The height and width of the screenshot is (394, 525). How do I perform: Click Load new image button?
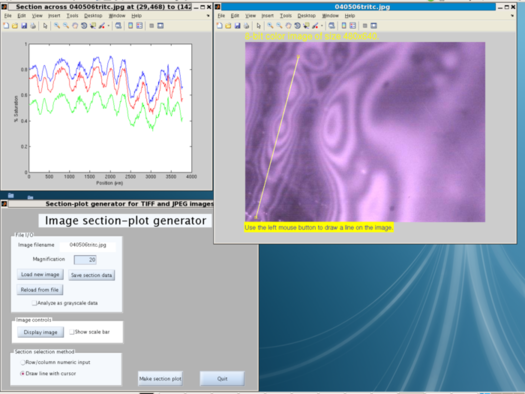pyautogui.click(x=40, y=274)
